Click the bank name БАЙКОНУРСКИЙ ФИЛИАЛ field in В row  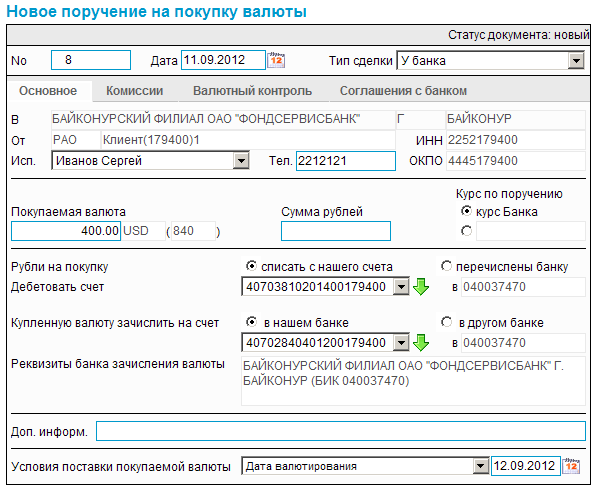pos(223,119)
